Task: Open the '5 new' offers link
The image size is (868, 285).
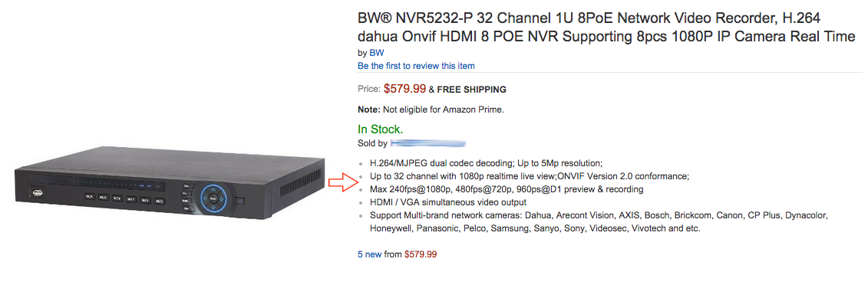Action: tap(369, 254)
